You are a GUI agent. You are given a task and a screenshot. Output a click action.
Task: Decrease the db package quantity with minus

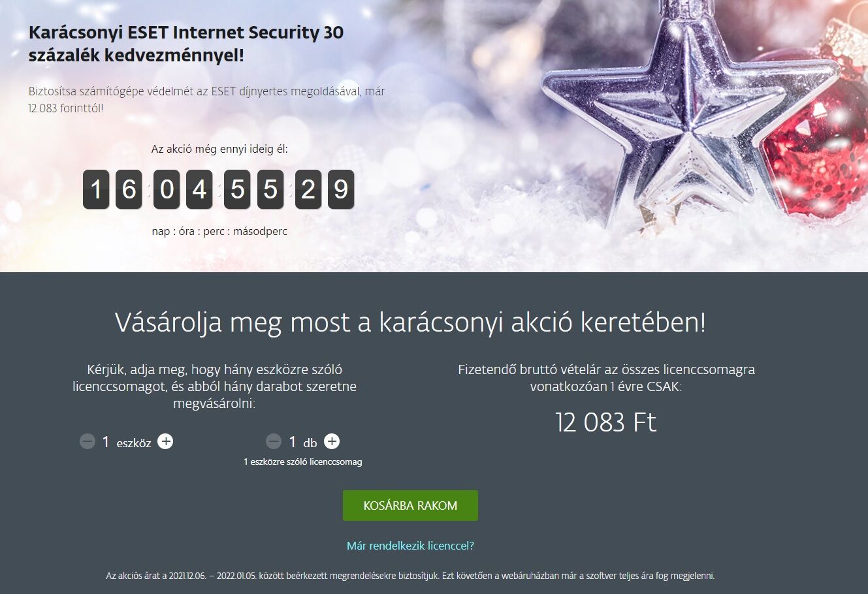pos(274,442)
